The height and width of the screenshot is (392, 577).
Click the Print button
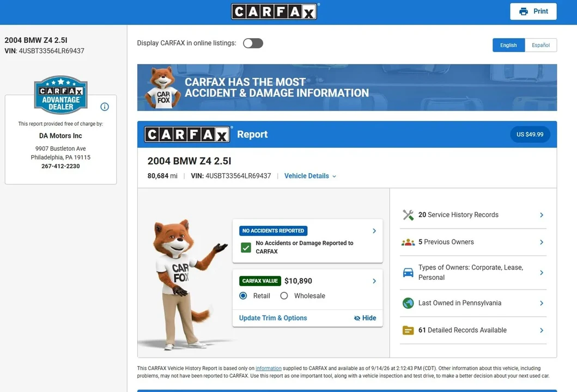tap(533, 11)
